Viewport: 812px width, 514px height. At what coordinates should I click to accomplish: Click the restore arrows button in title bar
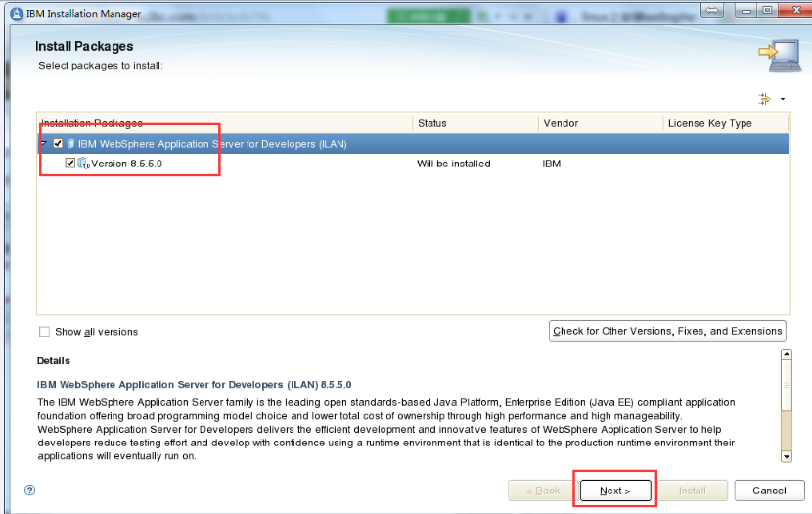(713, 10)
